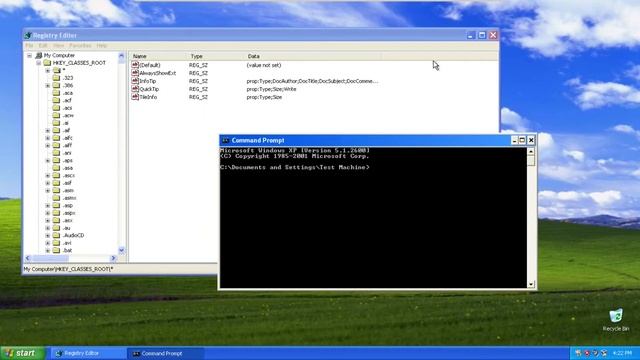640x360 pixels.
Task: Click the My Computer icon in the registry tree
Action: (x=39, y=55)
